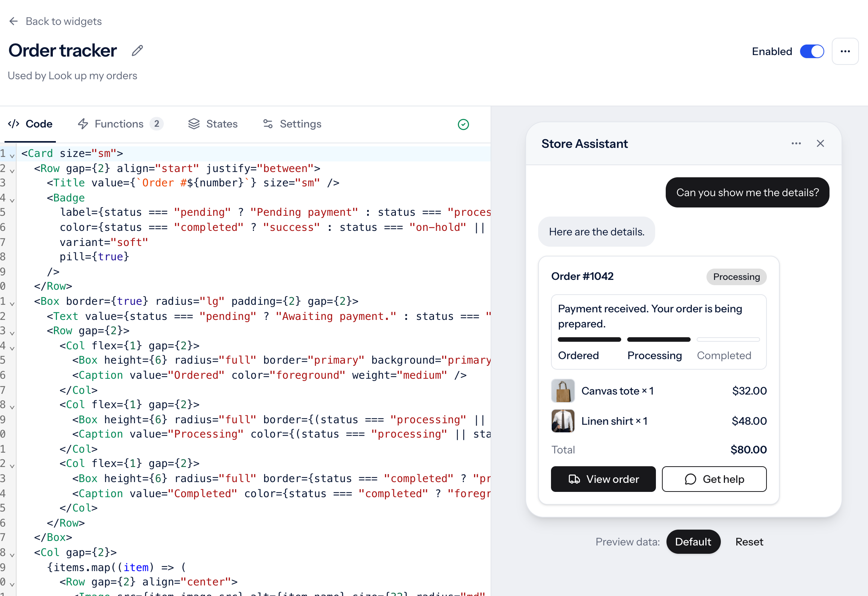868x596 pixels.
Task: Open the States tab
Action: tap(213, 124)
